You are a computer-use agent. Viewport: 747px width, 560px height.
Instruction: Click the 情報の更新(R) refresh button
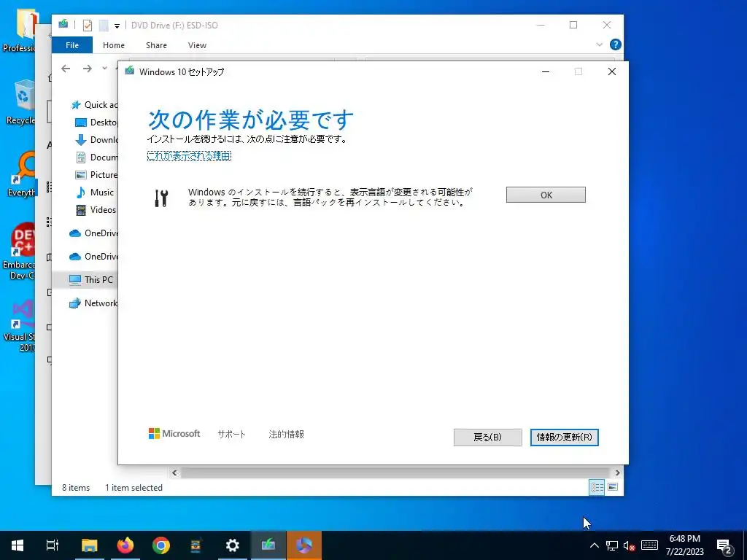click(564, 437)
